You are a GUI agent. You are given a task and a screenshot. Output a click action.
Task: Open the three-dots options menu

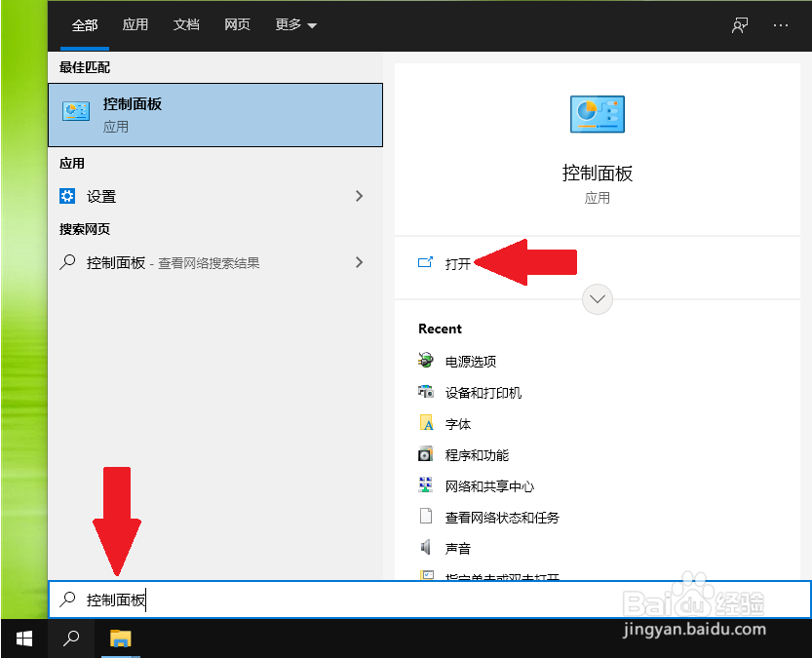point(781,24)
